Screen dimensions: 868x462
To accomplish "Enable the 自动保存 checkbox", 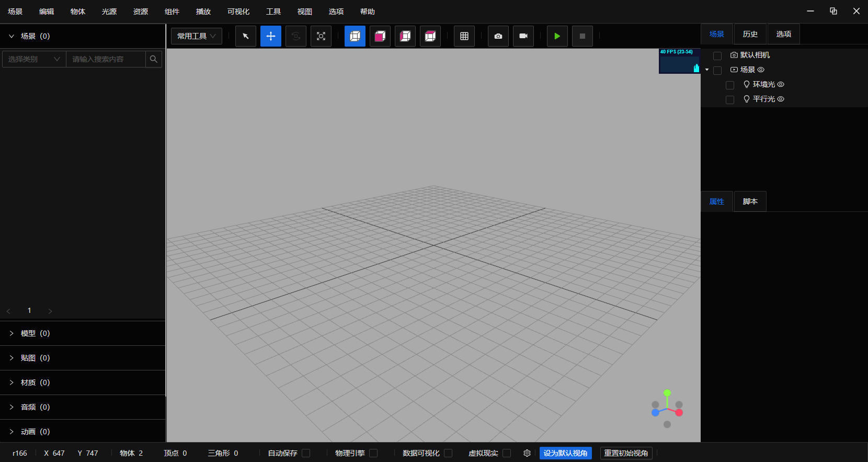I will point(306,453).
